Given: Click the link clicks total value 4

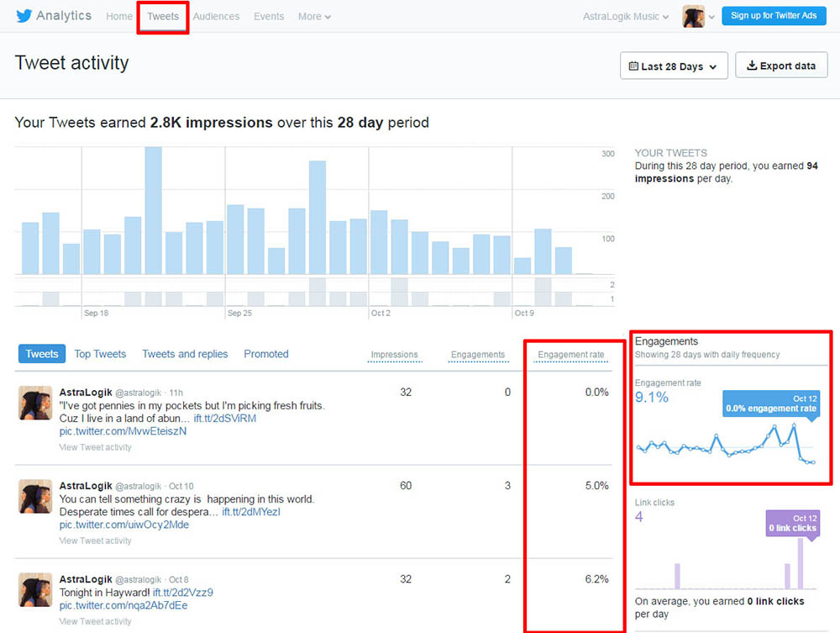Looking at the screenshot, I should click(x=638, y=517).
